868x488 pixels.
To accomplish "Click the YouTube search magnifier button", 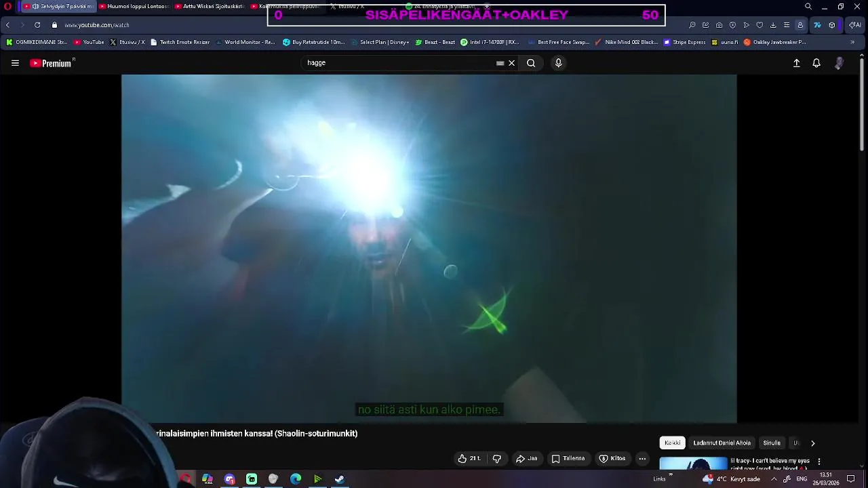I will click(531, 63).
